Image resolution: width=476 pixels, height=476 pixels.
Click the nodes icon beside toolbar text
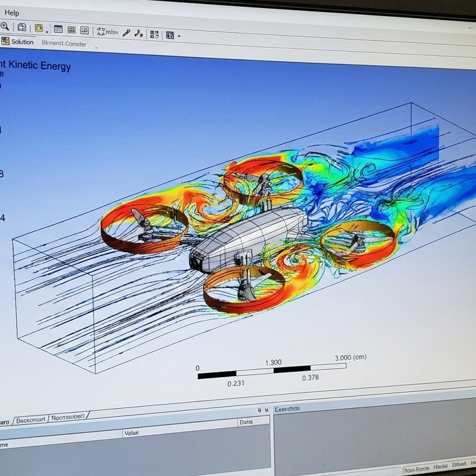point(101,31)
